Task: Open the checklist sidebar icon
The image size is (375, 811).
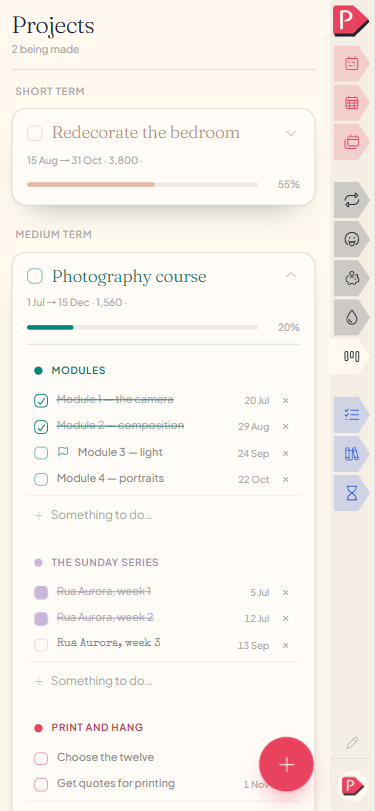Action: click(352, 415)
